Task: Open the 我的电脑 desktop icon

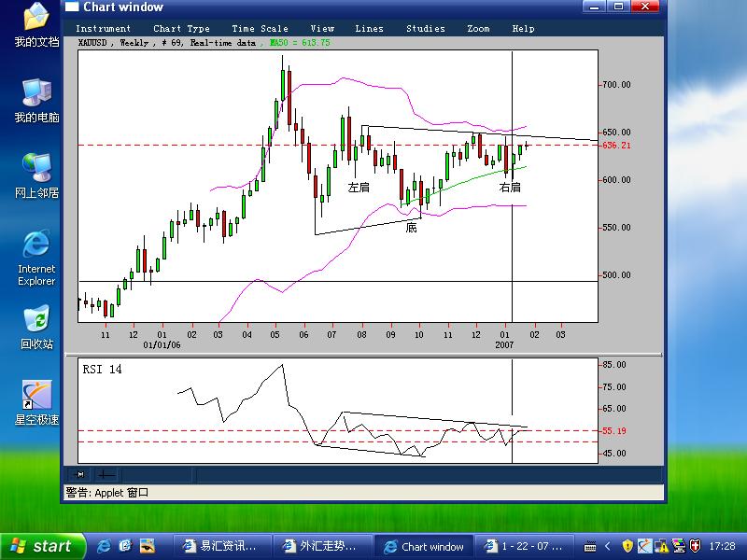Action: point(36,101)
